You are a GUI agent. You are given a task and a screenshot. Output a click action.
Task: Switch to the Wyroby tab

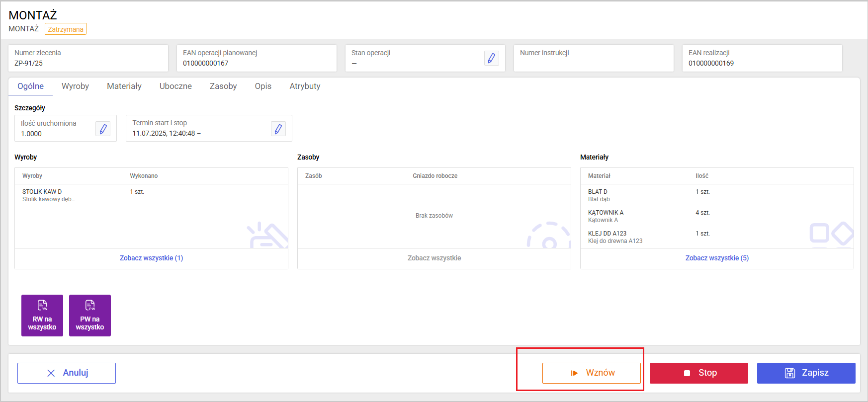tap(75, 86)
